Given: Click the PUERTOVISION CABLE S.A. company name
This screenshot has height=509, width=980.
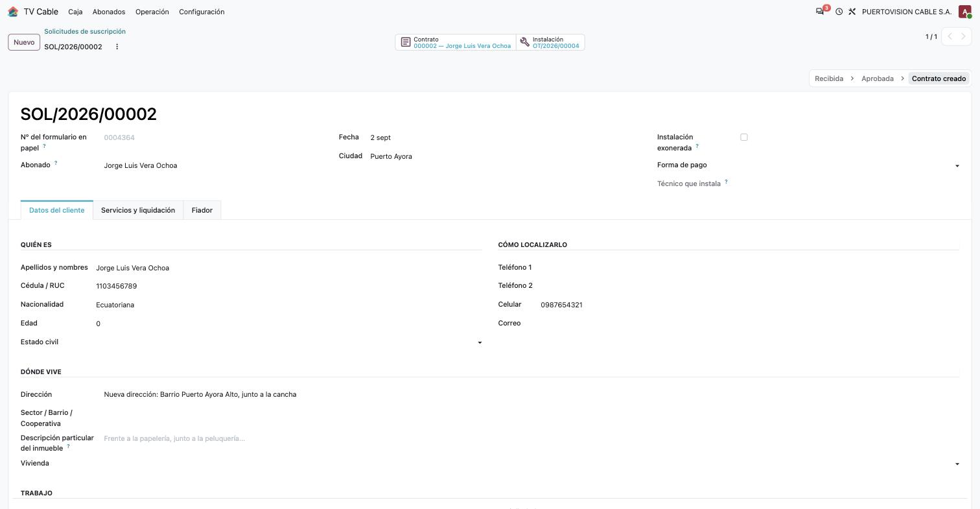Looking at the screenshot, I should point(907,12).
